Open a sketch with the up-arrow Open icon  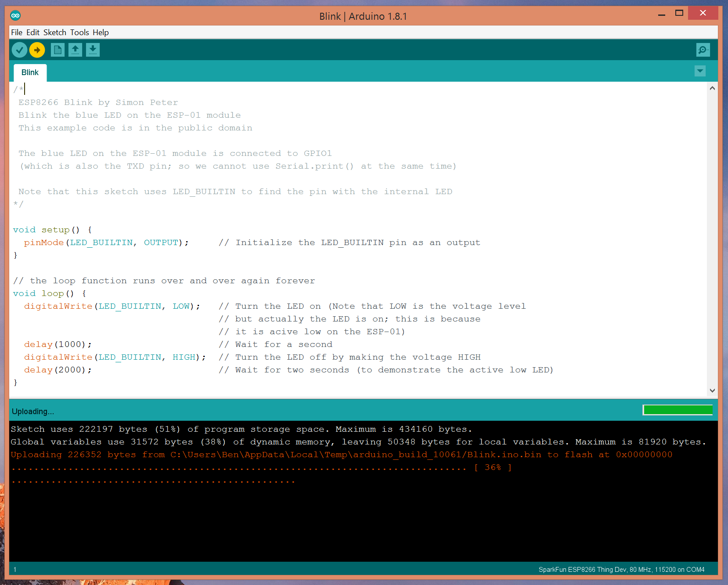[x=75, y=50]
